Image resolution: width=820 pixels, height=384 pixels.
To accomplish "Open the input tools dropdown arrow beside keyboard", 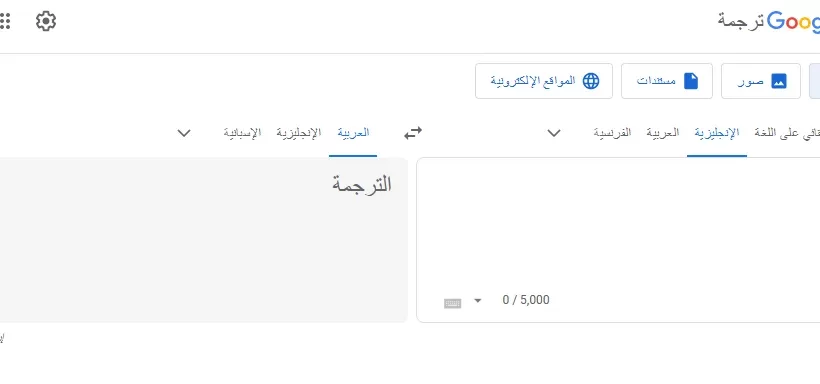I will pyautogui.click(x=477, y=300).
